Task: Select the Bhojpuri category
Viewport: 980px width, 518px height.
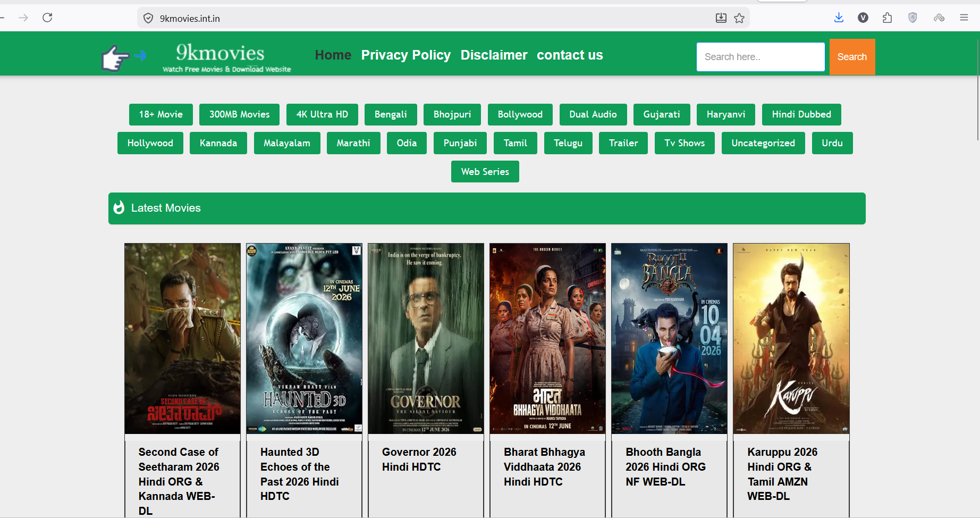Action: pyautogui.click(x=452, y=114)
